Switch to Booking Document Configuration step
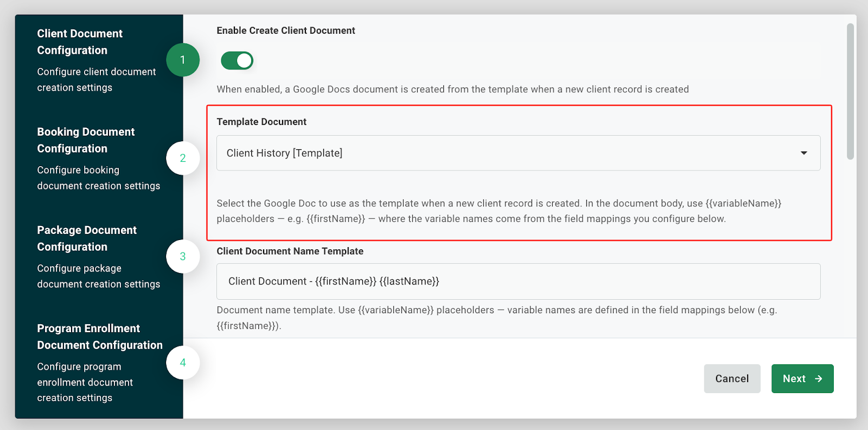The width and height of the screenshot is (868, 430). click(x=86, y=140)
